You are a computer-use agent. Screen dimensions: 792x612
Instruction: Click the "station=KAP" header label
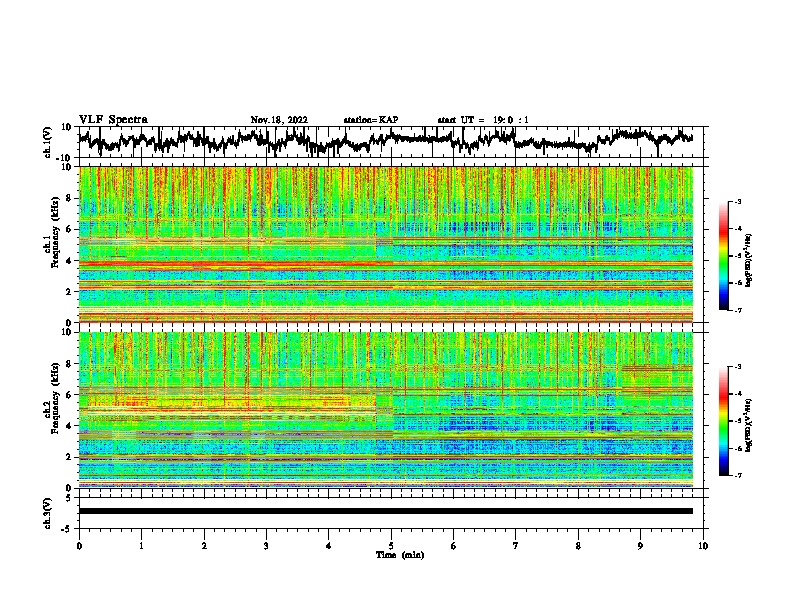[371, 120]
